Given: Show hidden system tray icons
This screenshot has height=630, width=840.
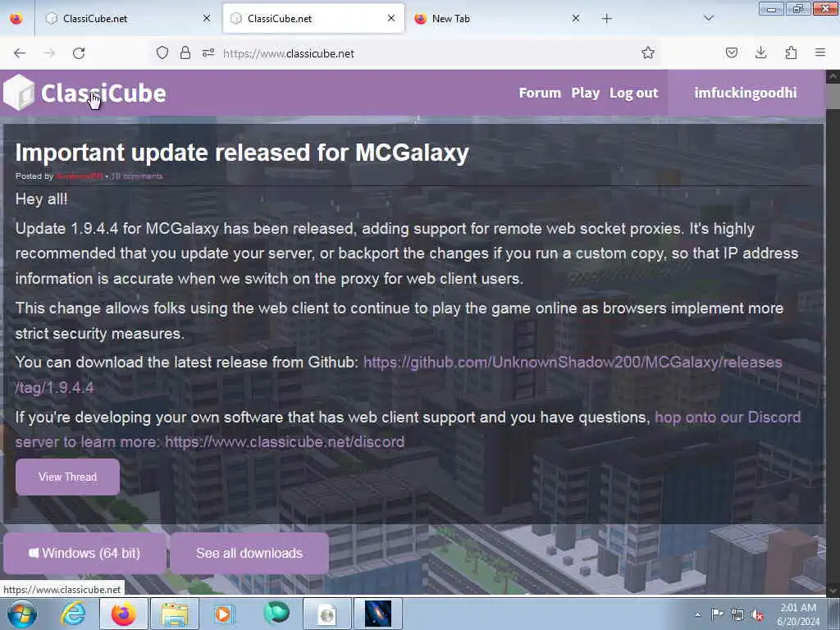Looking at the screenshot, I should (x=697, y=615).
